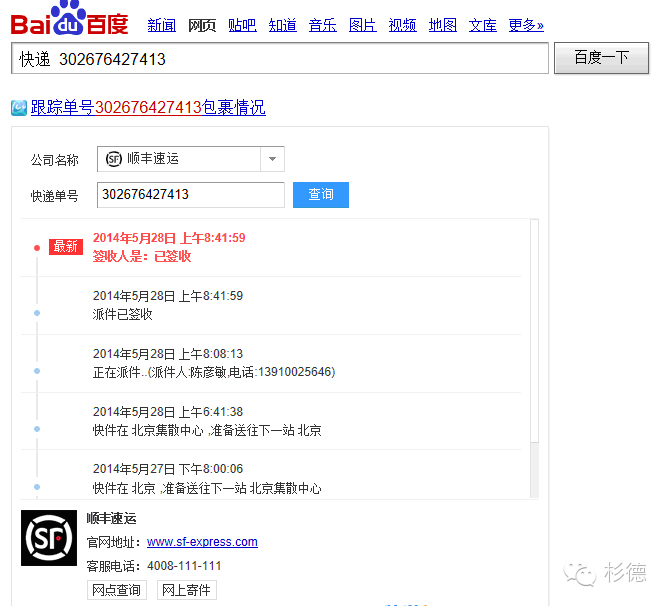Screen dimensions: 667x606
Task: Click the red timestamp 2014年5月28日 上午8:41:59
Action: (x=169, y=238)
